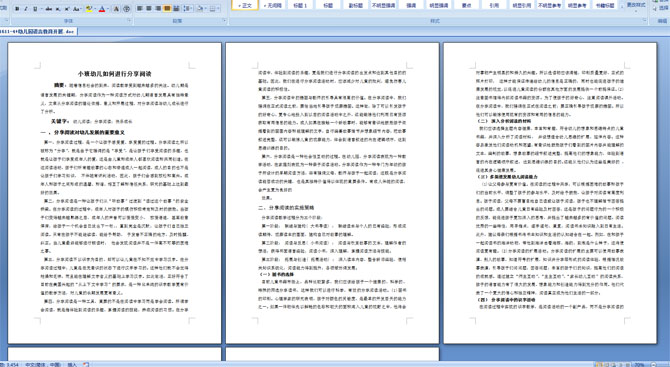670x367 pixels.
Task: Center the paragraph text
Action: click(x=149, y=9)
